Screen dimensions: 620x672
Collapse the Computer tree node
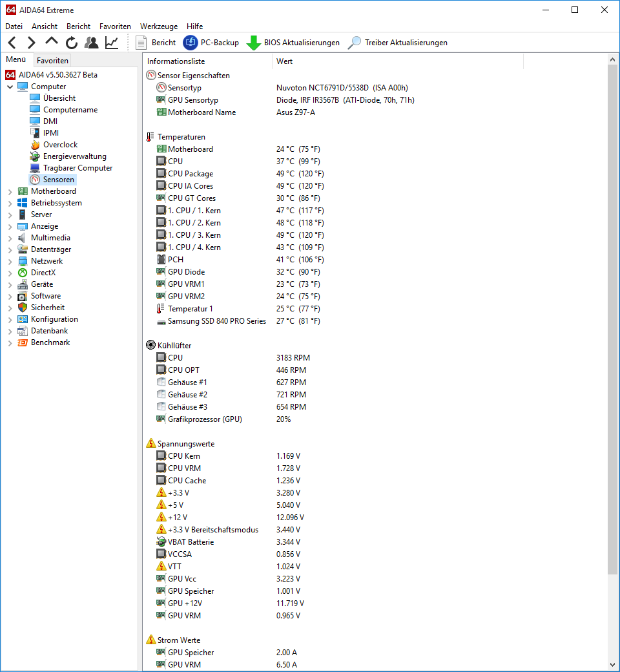tap(10, 87)
